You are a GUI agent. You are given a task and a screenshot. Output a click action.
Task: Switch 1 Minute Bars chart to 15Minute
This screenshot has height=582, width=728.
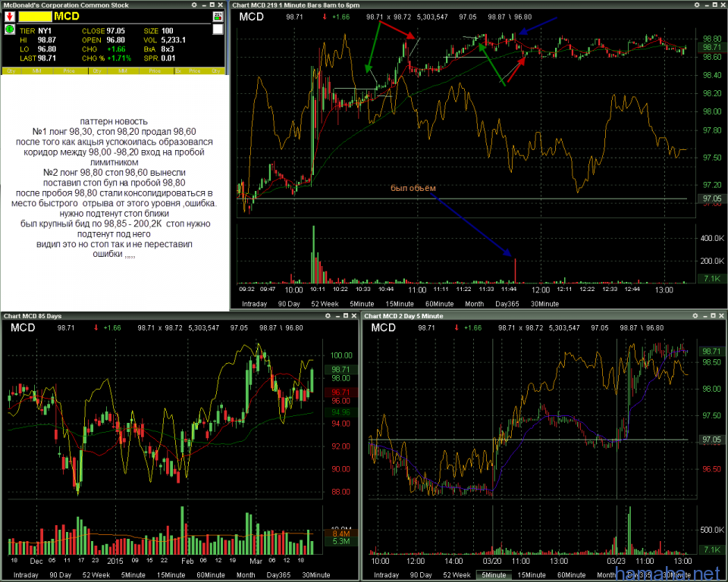400,304
